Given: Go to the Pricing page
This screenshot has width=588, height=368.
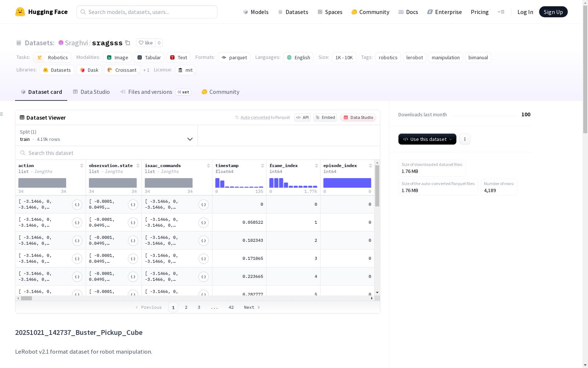Looking at the screenshot, I should (480, 12).
